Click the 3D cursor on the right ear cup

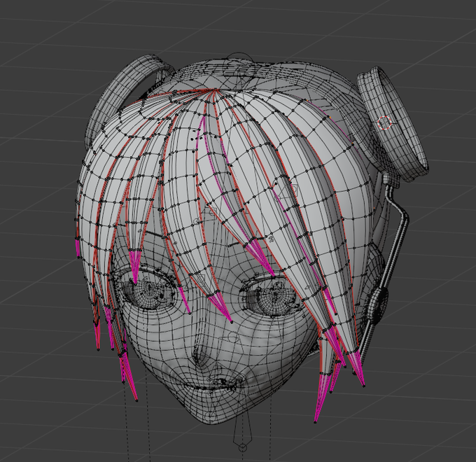384,123
